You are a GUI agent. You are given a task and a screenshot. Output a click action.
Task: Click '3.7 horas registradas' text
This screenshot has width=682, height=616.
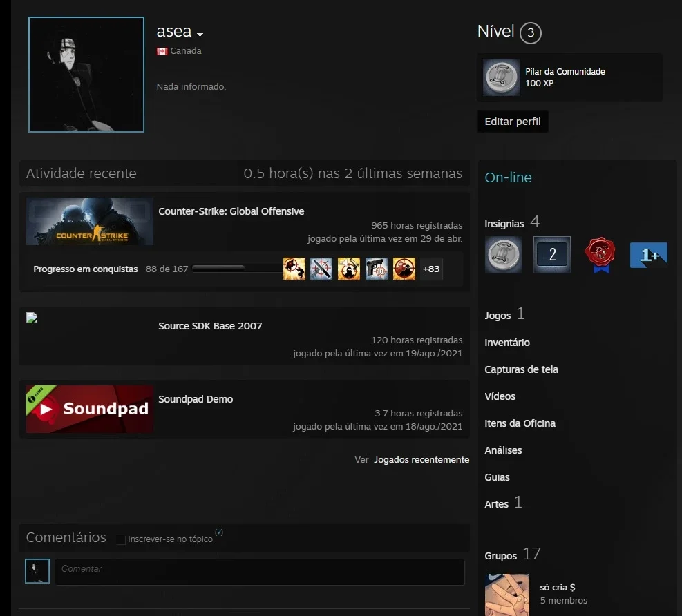[419, 414]
